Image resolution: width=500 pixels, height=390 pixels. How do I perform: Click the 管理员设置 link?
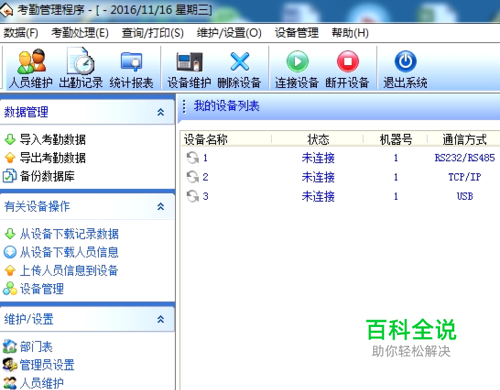click(x=47, y=365)
